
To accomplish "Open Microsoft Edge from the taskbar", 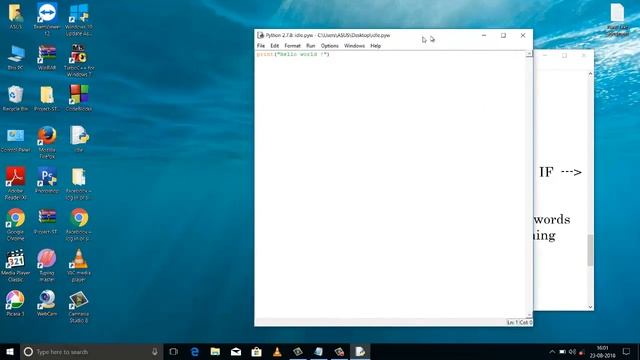I will pos(195,351).
